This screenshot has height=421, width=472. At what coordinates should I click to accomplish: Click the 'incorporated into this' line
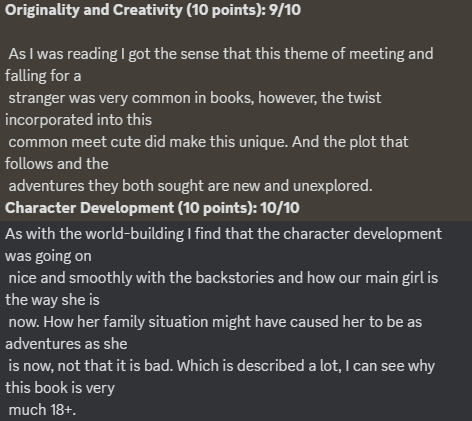(x=78, y=120)
